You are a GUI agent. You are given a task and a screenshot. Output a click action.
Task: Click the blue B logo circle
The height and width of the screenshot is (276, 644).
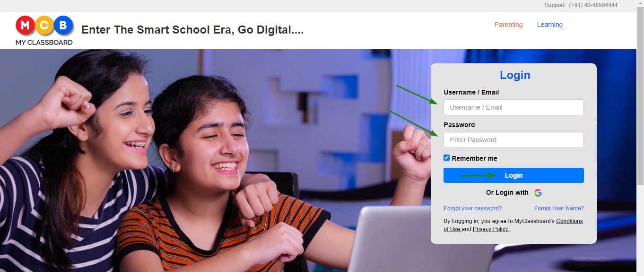point(63,26)
